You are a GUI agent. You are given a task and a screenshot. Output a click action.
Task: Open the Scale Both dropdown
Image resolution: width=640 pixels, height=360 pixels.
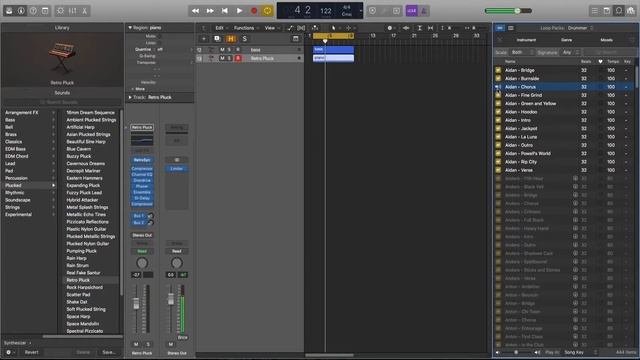click(x=522, y=52)
